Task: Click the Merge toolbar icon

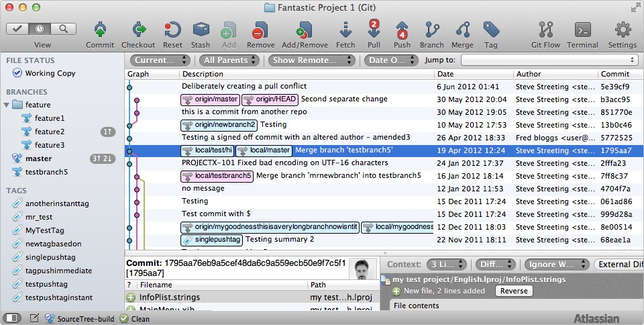Action: click(x=462, y=30)
